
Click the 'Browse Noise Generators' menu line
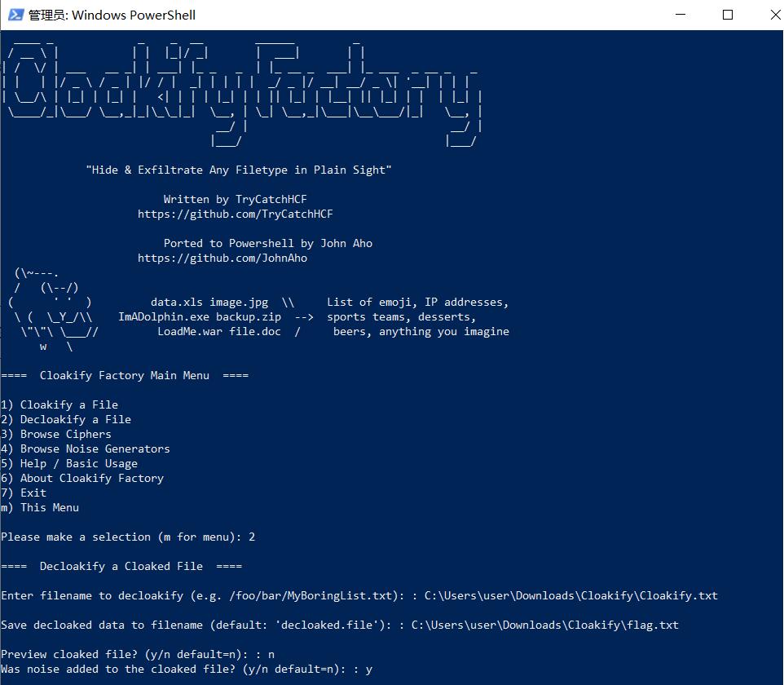86,449
